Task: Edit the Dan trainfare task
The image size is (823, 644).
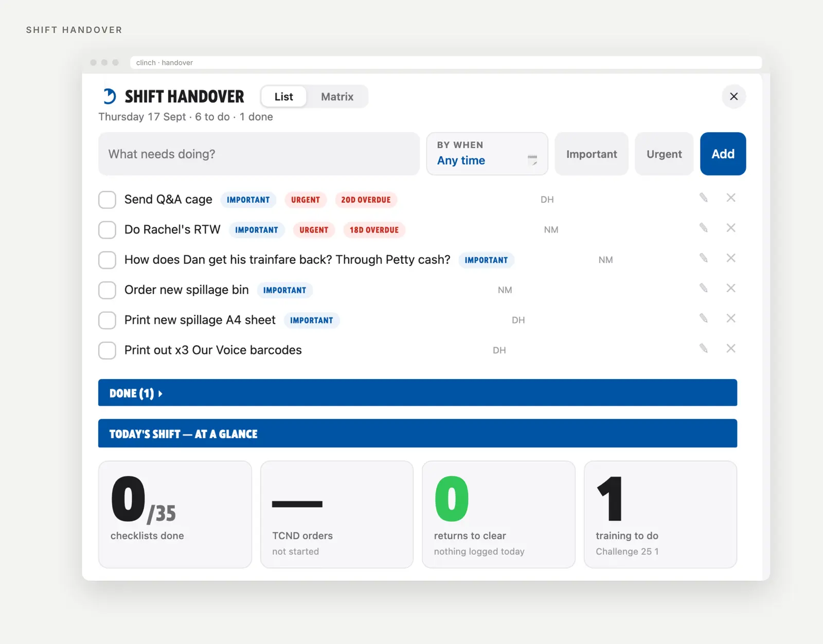Action: [703, 258]
